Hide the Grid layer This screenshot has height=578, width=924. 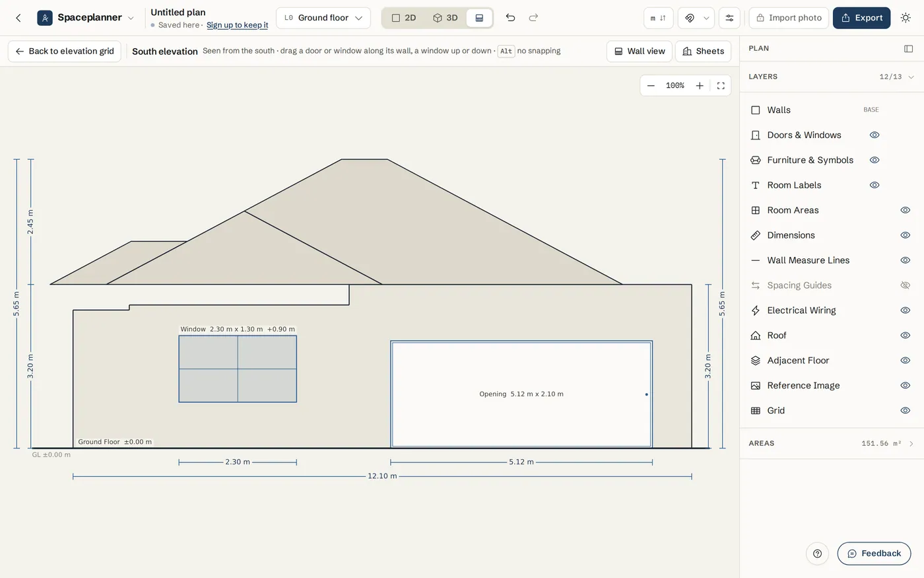tap(906, 410)
